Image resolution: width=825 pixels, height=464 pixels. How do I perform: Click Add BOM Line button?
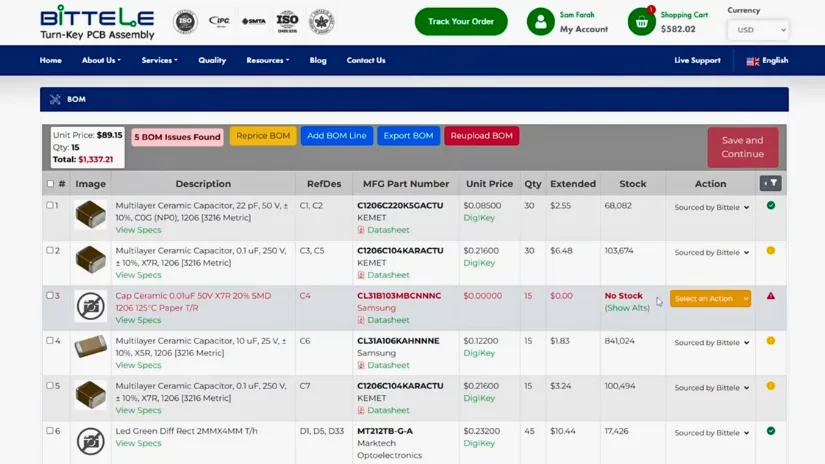(x=337, y=136)
